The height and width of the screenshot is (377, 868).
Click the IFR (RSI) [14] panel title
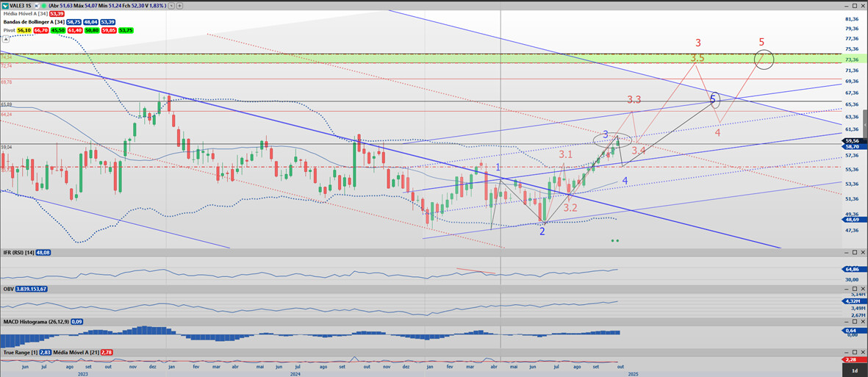18,253
